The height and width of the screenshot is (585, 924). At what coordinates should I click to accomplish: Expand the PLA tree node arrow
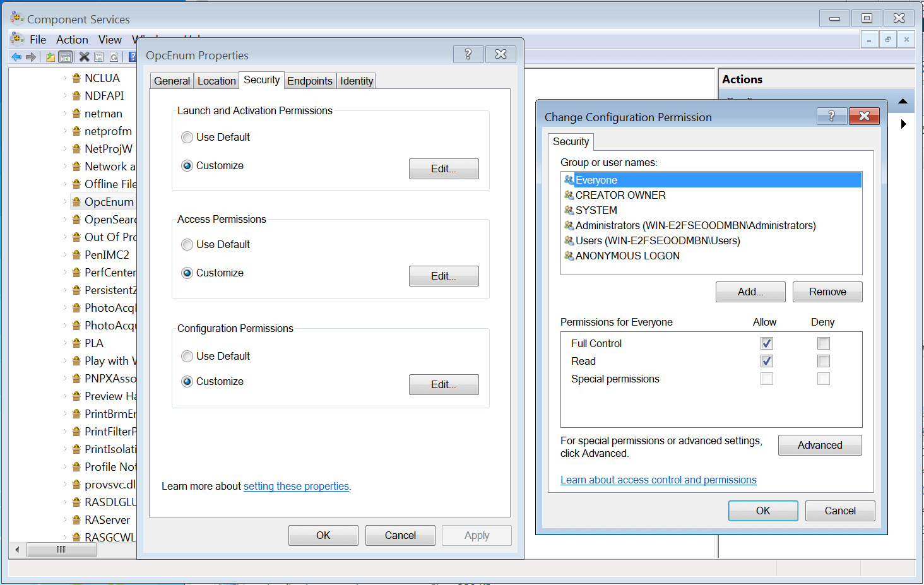[65, 343]
